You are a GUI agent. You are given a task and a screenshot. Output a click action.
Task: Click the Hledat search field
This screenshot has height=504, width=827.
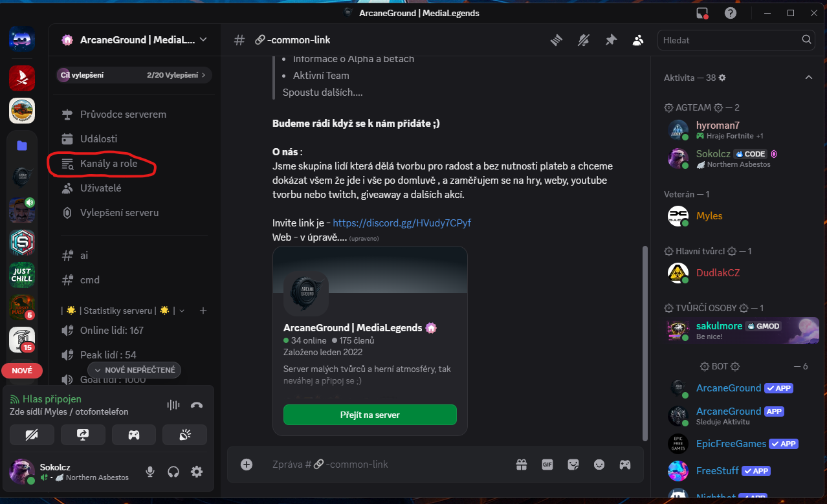click(x=736, y=40)
